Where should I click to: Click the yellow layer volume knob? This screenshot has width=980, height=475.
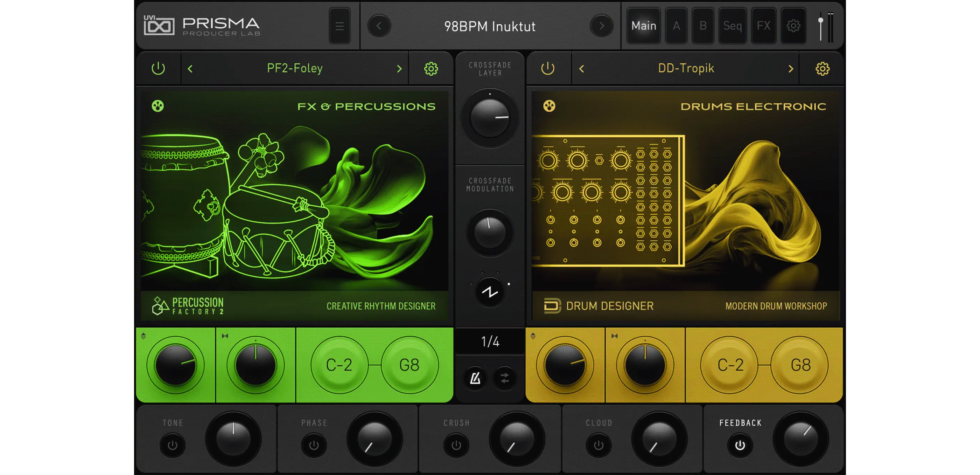(x=565, y=365)
